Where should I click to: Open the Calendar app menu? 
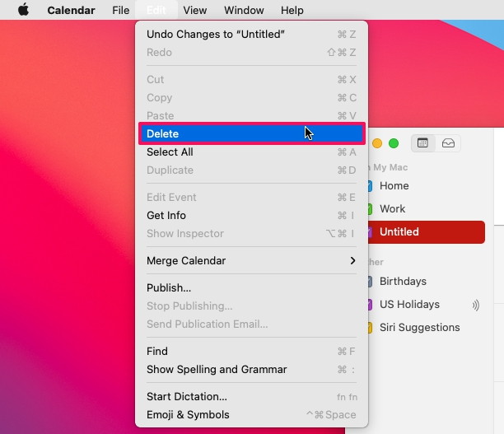tap(71, 10)
